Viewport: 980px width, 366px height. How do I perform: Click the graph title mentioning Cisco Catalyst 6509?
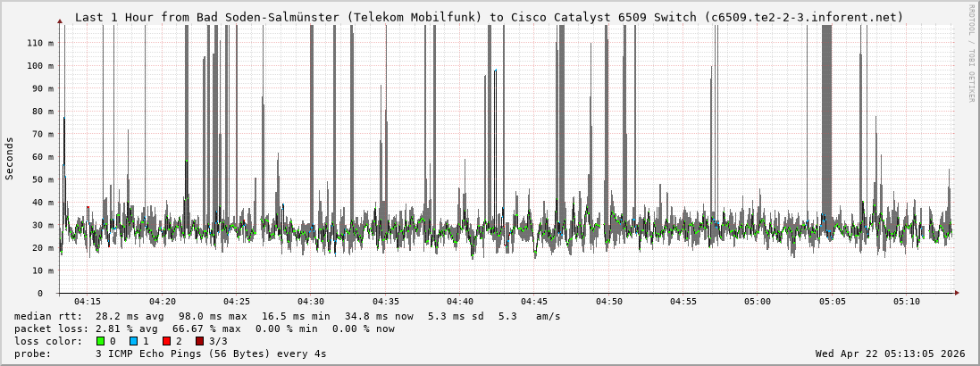489,17
